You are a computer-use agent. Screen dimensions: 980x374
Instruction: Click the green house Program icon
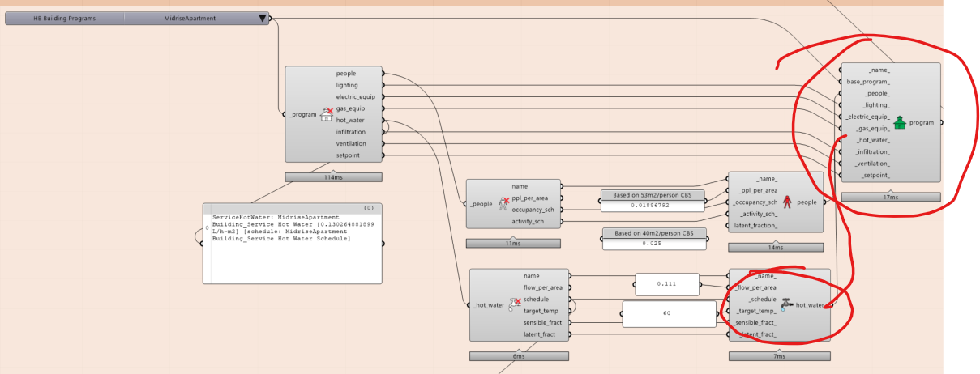(899, 122)
